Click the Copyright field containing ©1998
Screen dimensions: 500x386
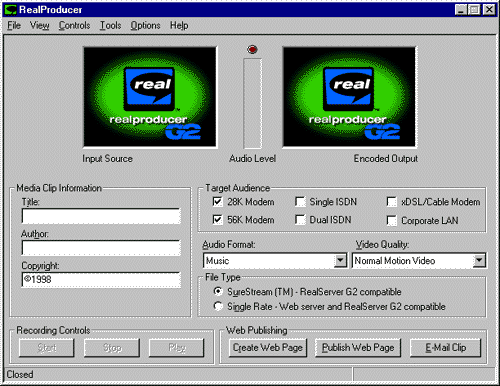coord(101,279)
